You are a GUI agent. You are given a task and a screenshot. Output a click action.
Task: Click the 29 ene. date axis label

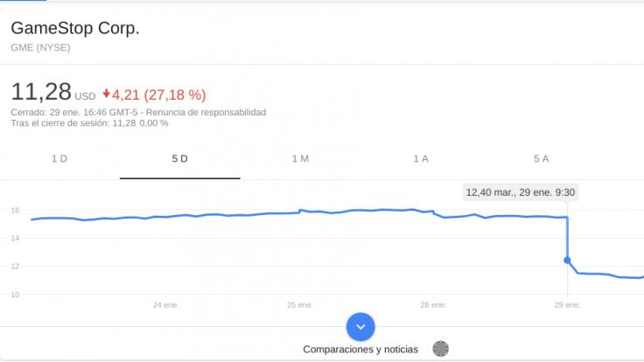[x=567, y=305]
